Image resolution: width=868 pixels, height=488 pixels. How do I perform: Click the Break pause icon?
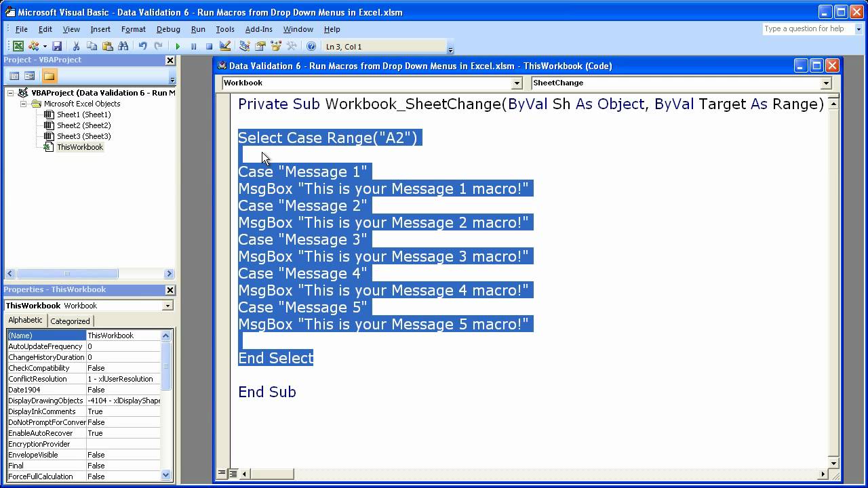[x=193, y=46]
